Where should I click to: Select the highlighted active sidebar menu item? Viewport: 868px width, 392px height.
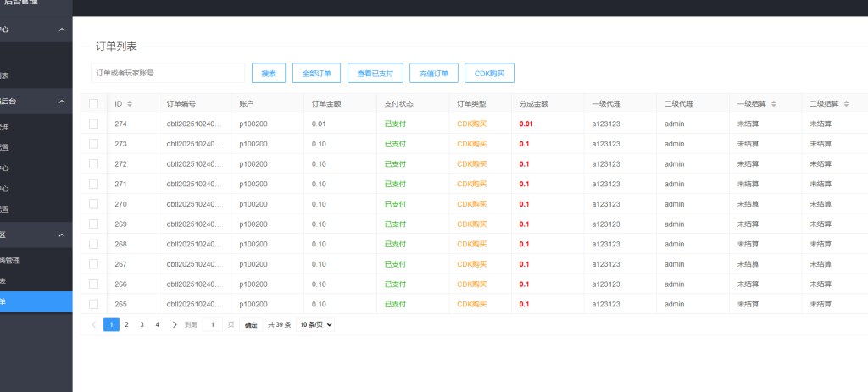[36, 301]
